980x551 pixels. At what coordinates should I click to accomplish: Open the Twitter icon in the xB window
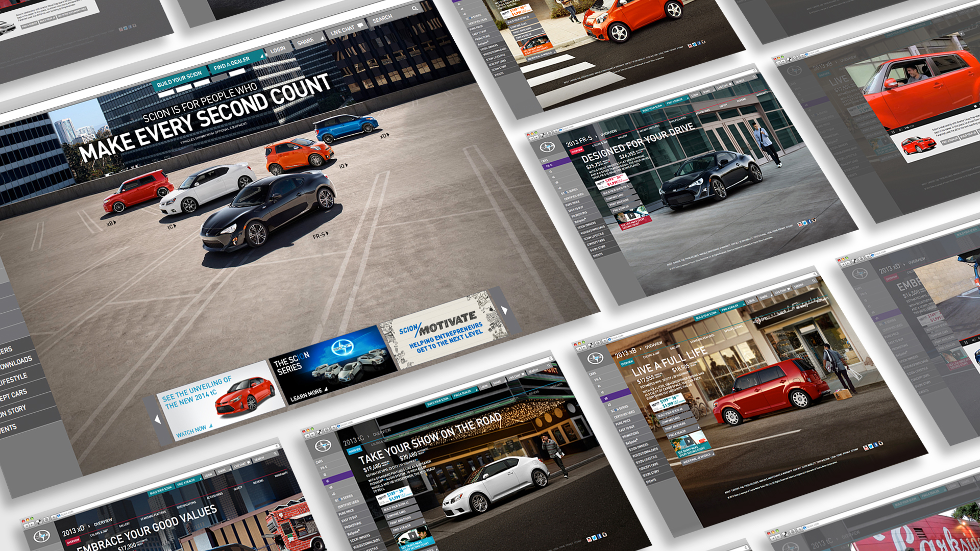pos(871,446)
